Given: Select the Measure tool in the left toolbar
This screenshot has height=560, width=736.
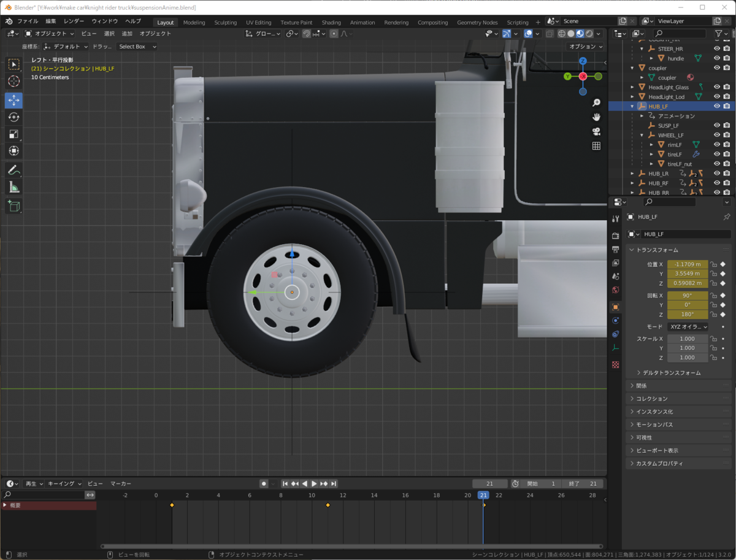Looking at the screenshot, I should tap(13, 187).
